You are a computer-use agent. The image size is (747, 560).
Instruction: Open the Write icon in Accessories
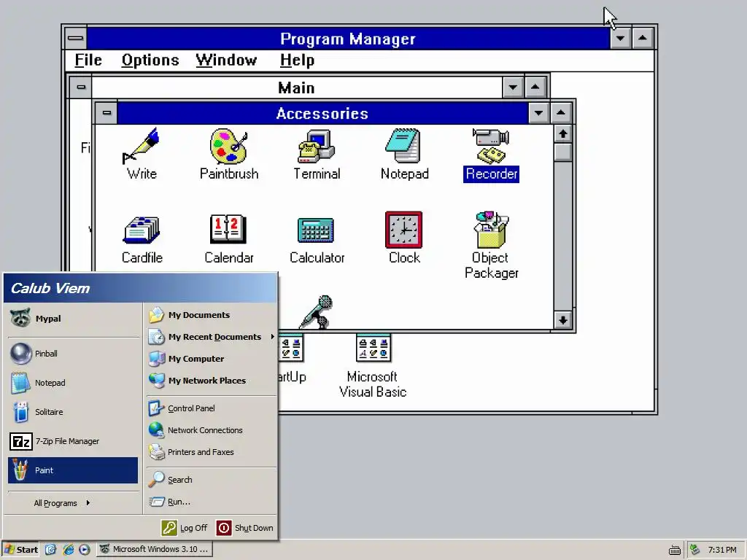(142, 153)
